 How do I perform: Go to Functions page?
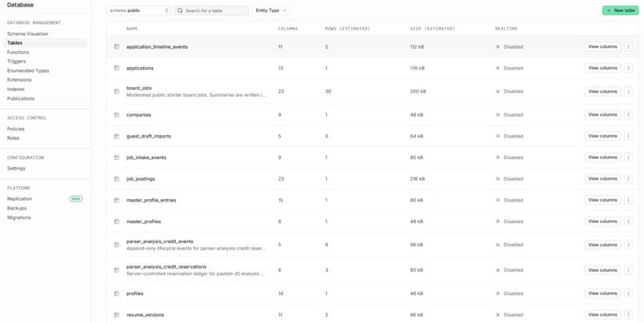[x=18, y=52]
